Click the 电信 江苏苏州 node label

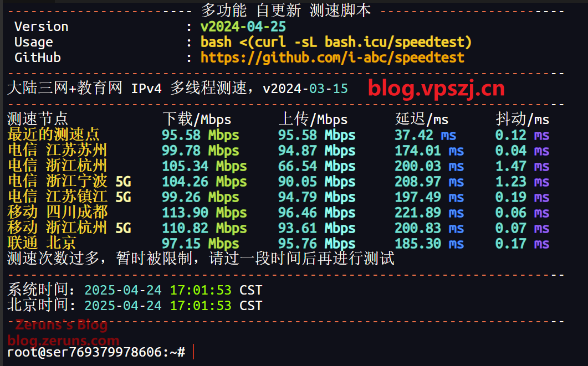pos(57,150)
